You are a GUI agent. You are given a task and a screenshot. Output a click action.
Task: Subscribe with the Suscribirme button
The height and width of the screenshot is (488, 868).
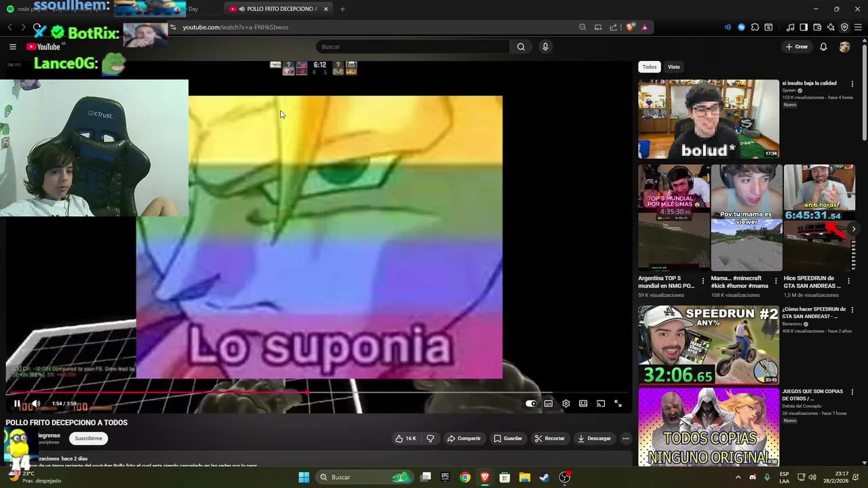coord(88,439)
